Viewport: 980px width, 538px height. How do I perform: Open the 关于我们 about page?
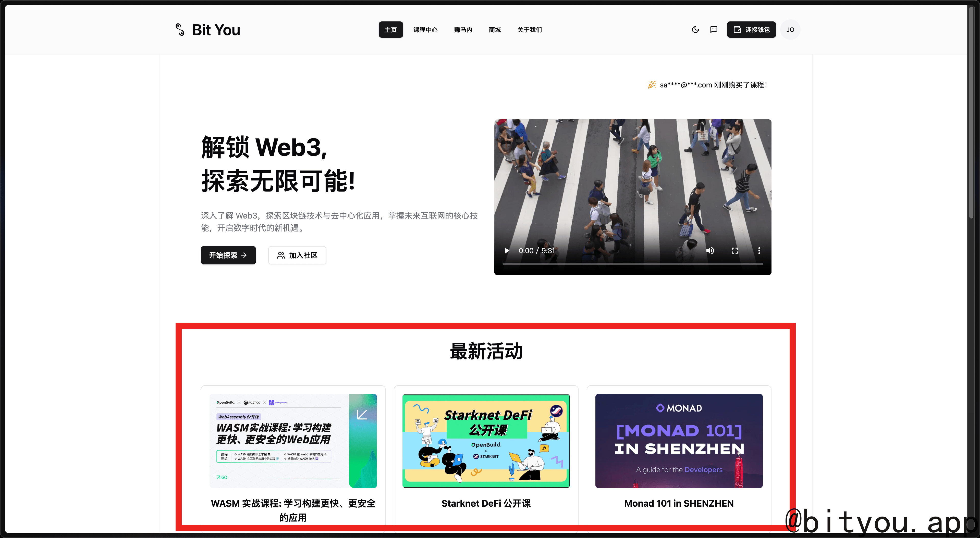coord(530,30)
